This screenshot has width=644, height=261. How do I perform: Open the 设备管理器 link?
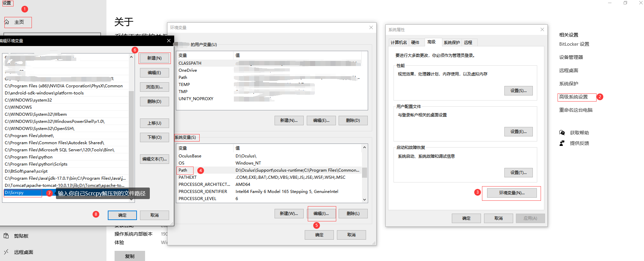tap(571, 57)
